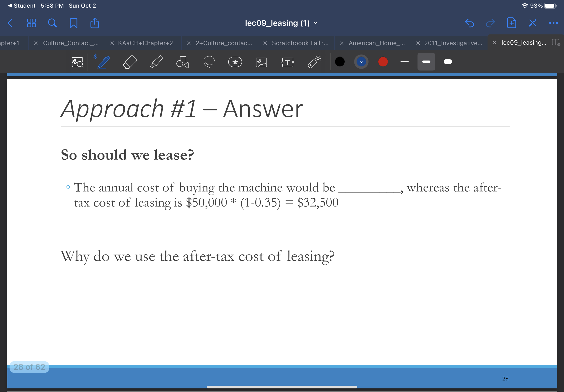Open the more options menu

pos(553,23)
